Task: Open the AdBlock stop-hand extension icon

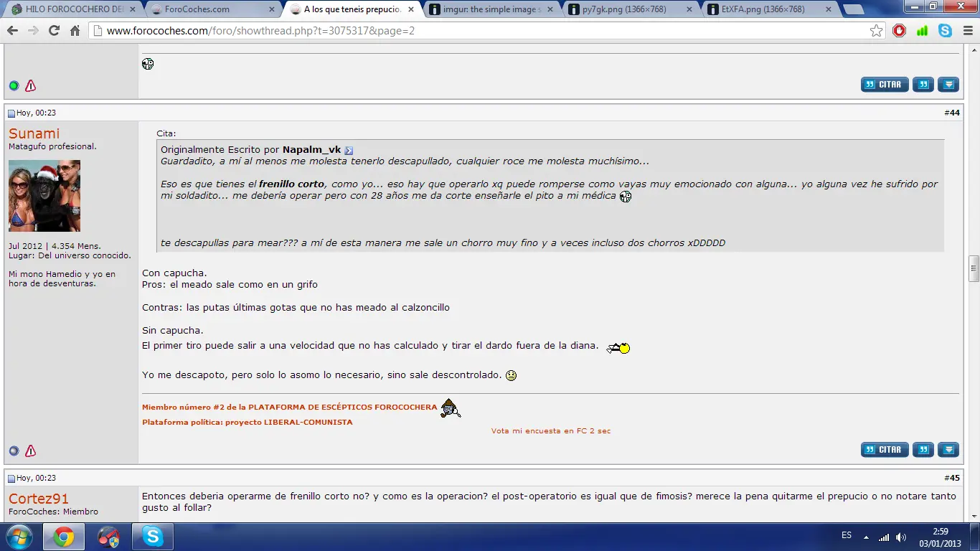Action: pyautogui.click(x=899, y=31)
